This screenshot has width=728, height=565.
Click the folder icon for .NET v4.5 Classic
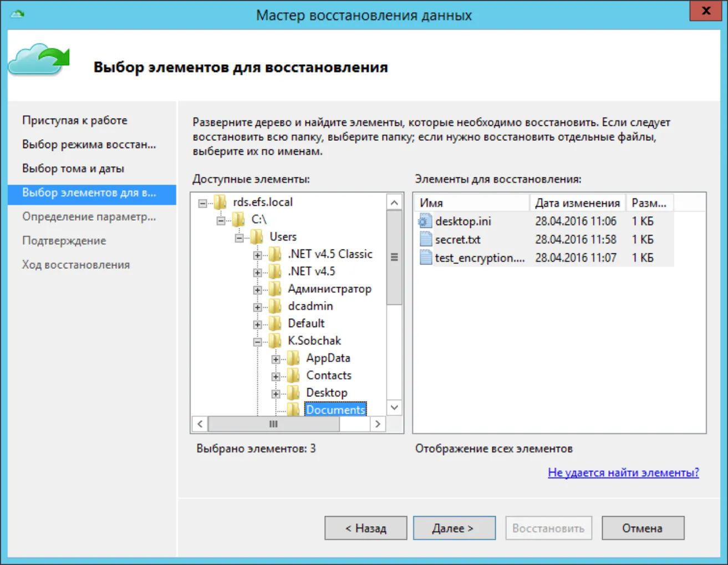pos(275,254)
